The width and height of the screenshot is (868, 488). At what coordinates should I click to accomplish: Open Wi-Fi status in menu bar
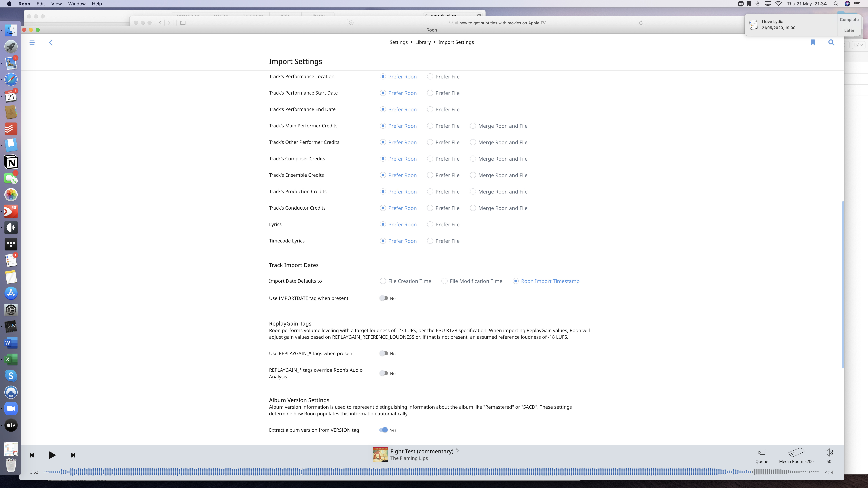pos(778,4)
